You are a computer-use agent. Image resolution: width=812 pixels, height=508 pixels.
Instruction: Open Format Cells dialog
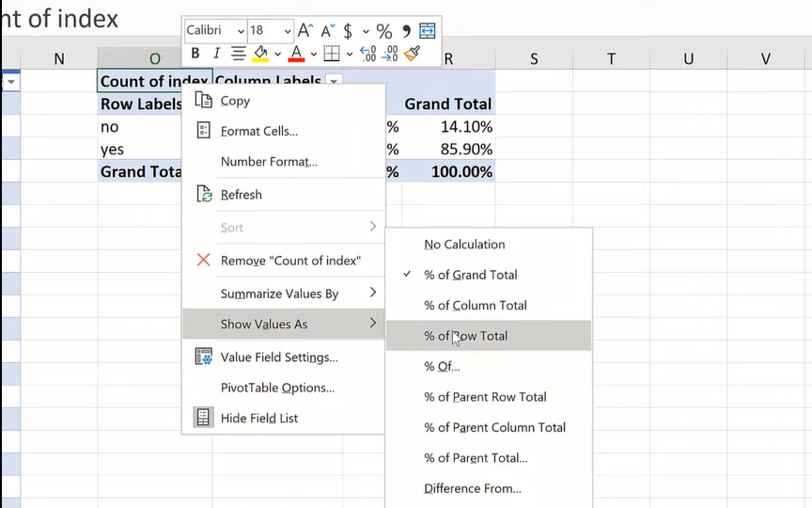[283, 131]
